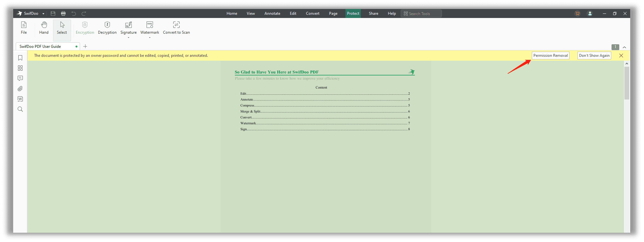Open the Home tab
Image resolution: width=644 pixels, height=242 pixels.
click(232, 13)
